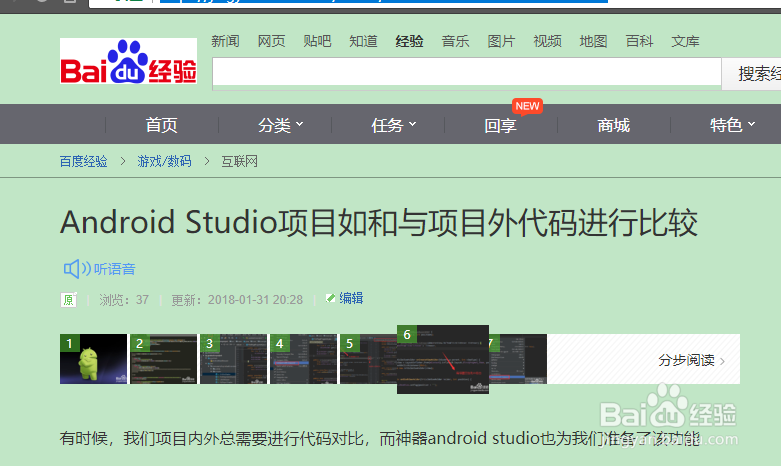The height and width of the screenshot is (466, 781).
Task: Open the 文库 tab
Action: [x=685, y=41]
